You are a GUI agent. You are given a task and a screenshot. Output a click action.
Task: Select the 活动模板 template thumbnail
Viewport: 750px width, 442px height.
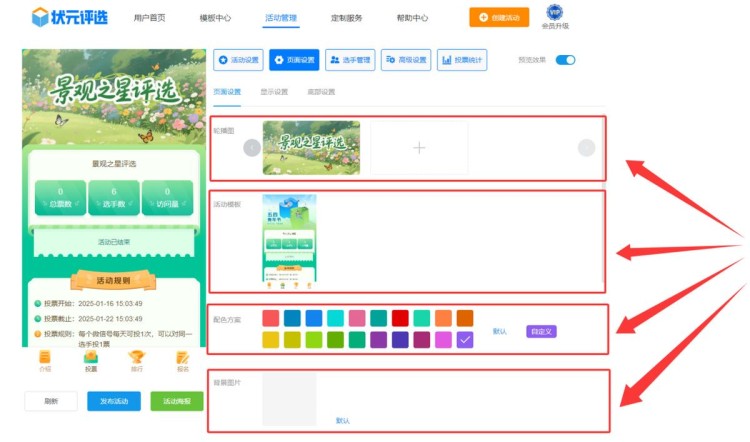289,241
